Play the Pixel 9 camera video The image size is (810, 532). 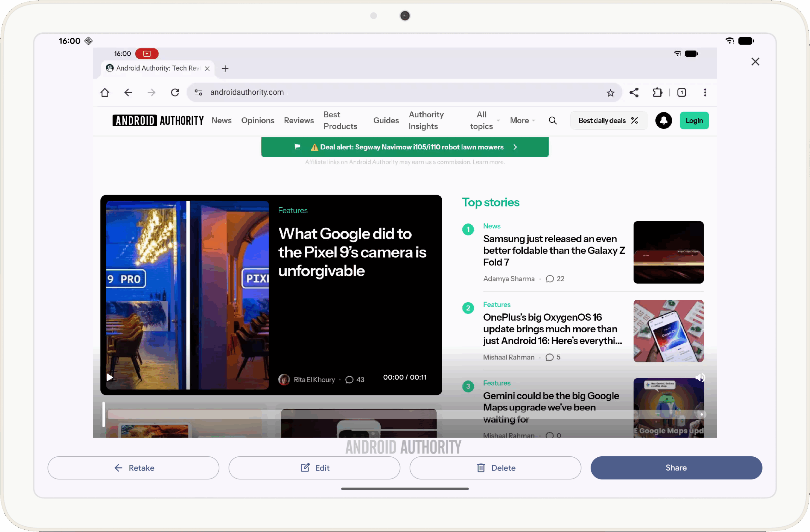109,378
